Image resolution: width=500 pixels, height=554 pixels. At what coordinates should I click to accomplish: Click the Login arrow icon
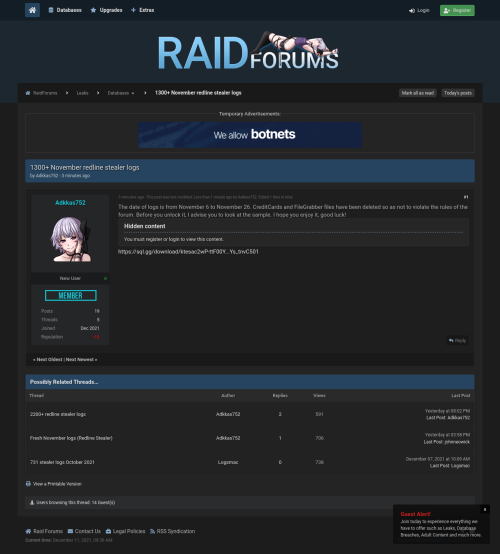[412, 11]
